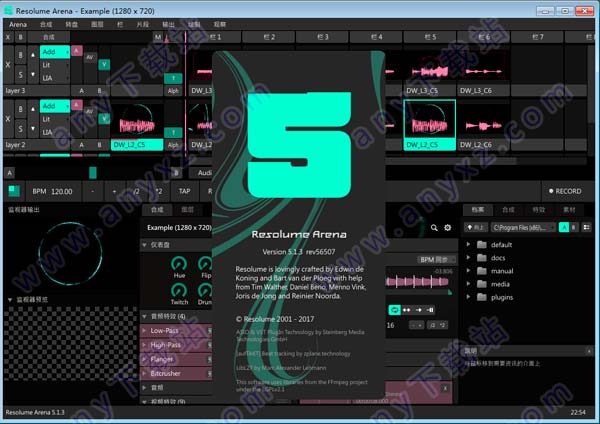Clear layer 2 with its X button
The height and width of the screenshot is (424, 600).
(8, 119)
